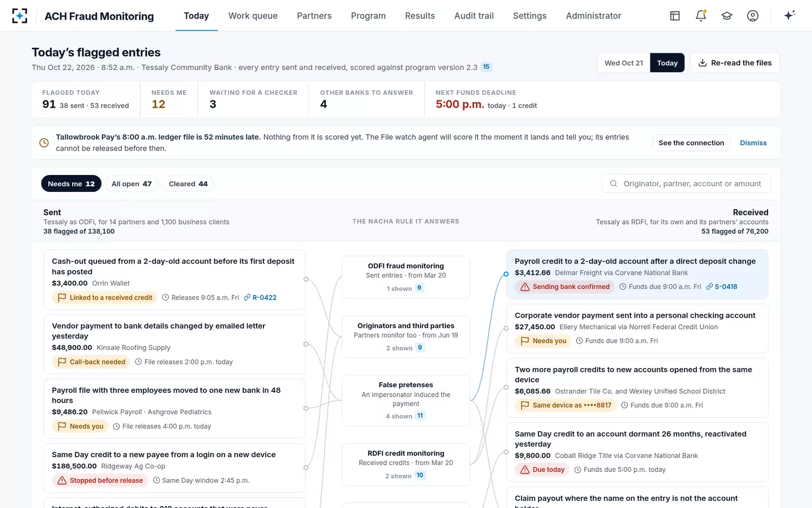This screenshot has width=812, height=508.
Task: Switch to the Audit trail tab
Action: (474, 16)
